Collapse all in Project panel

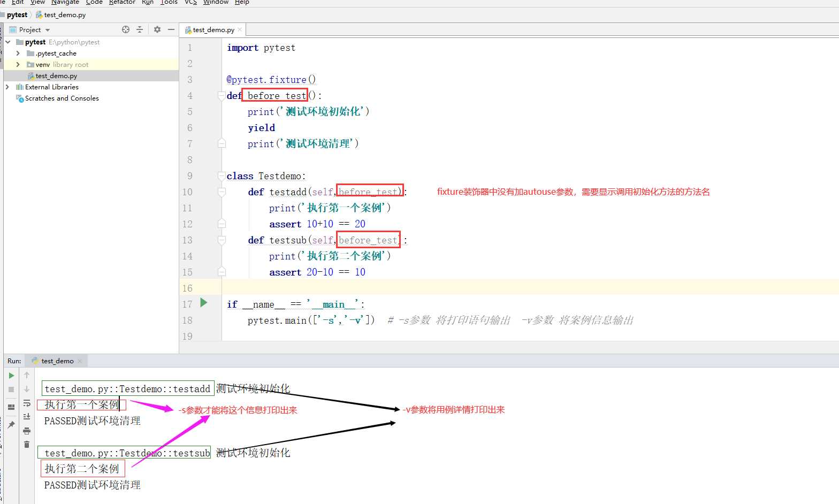(x=140, y=29)
